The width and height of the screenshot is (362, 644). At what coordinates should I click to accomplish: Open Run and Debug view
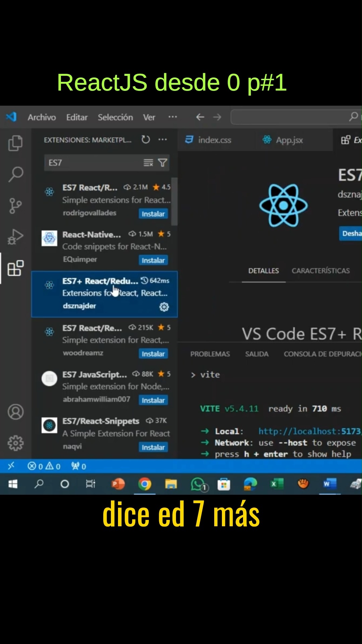(15, 236)
